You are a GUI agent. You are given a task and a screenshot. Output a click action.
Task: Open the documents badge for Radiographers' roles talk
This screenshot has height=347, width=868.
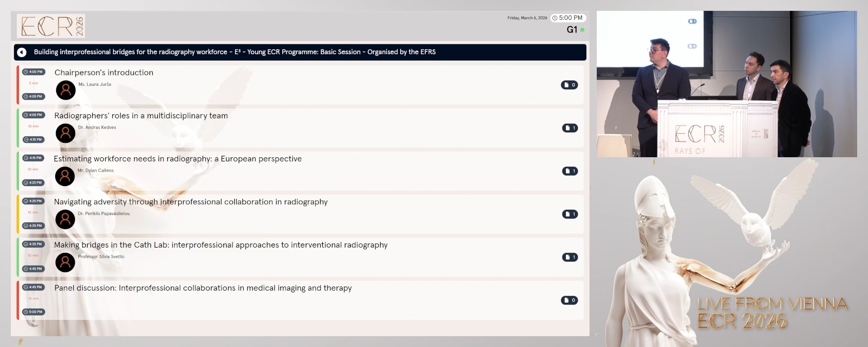point(570,128)
